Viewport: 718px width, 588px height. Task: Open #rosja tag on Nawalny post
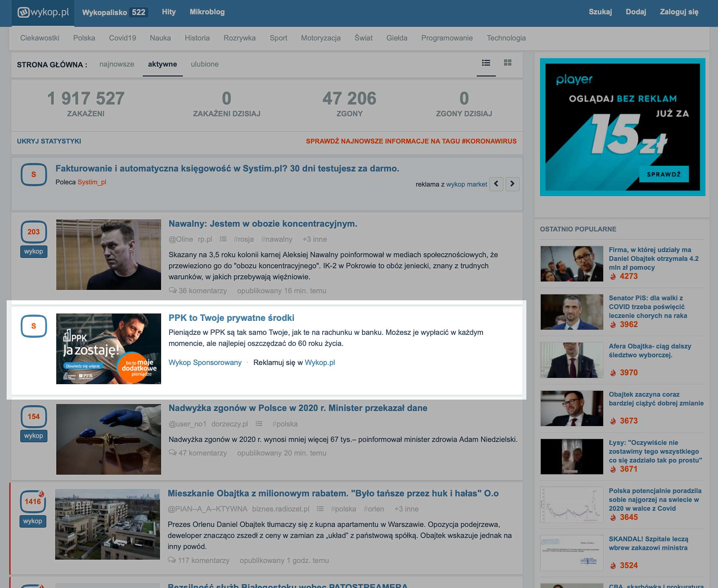(244, 239)
